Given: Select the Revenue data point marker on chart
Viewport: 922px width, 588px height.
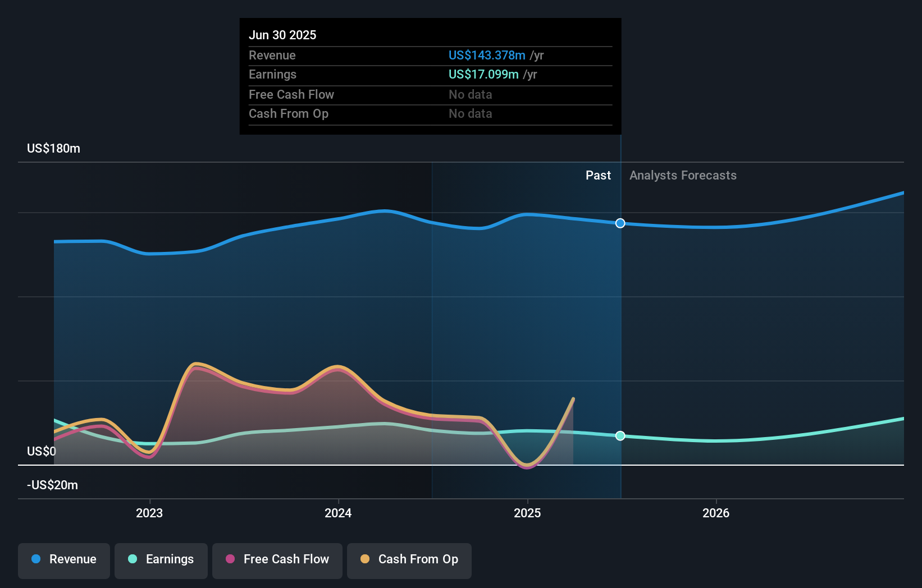Looking at the screenshot, I should pyautogui.click(x=620, y=223).
